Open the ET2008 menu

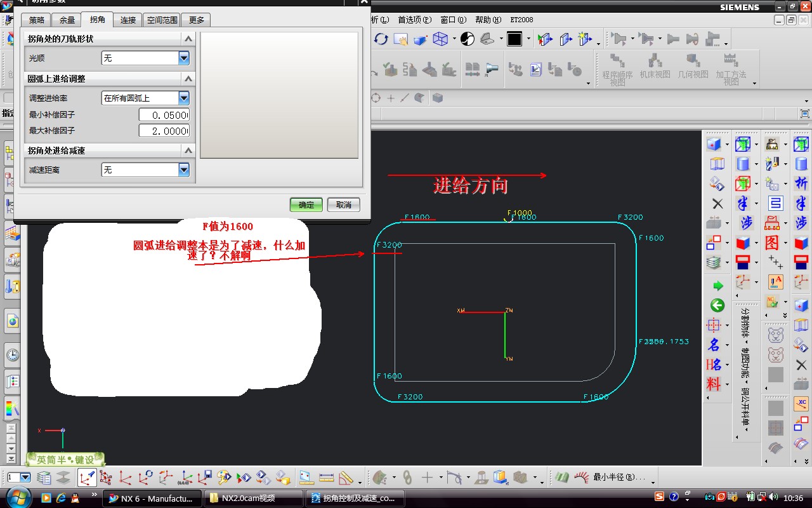pos(522,20)
